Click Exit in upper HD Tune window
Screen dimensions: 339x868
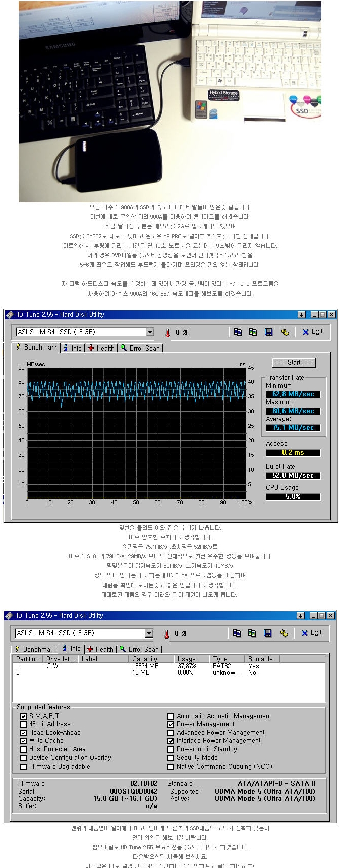312,332
